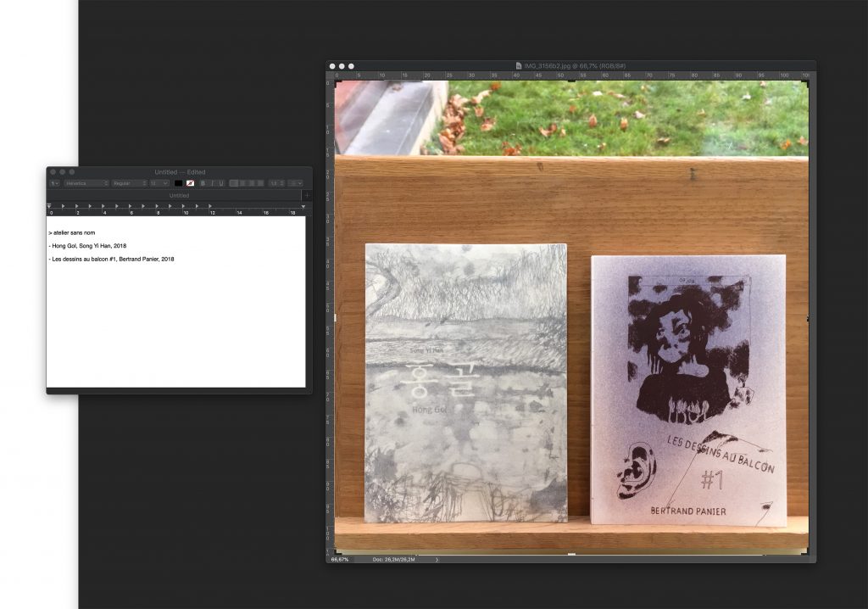Toggle underline formatting in TextEdit toolbar
868x609 pixels.
coord(221,183)
